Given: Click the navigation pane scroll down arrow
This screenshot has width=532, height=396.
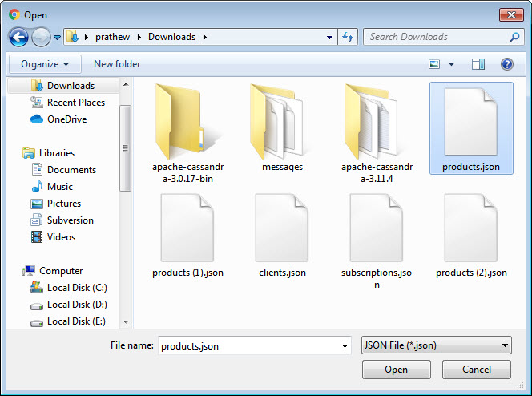Looking at the screenshot, I should (x=126, y=321).
